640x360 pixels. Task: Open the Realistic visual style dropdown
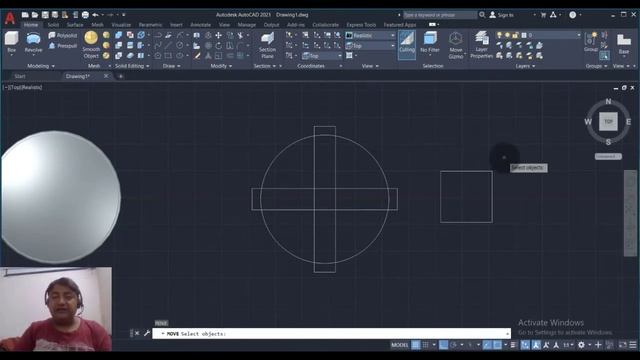pos(370,36)
